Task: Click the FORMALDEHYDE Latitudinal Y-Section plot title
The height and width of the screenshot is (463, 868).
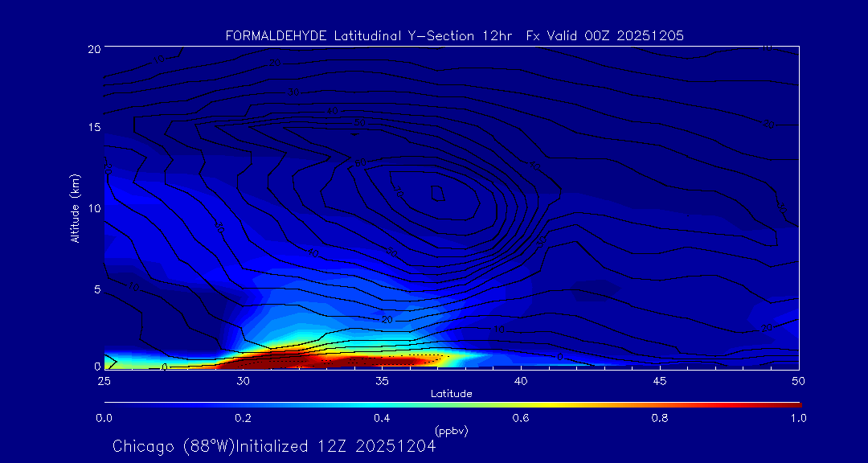Action: tap(454, 36)
